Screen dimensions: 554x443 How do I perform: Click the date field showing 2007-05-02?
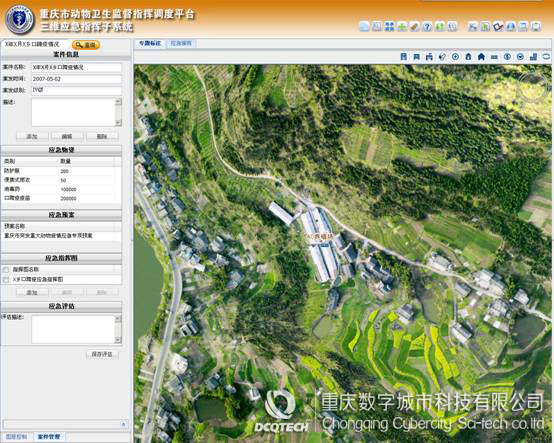coord(76,79)
